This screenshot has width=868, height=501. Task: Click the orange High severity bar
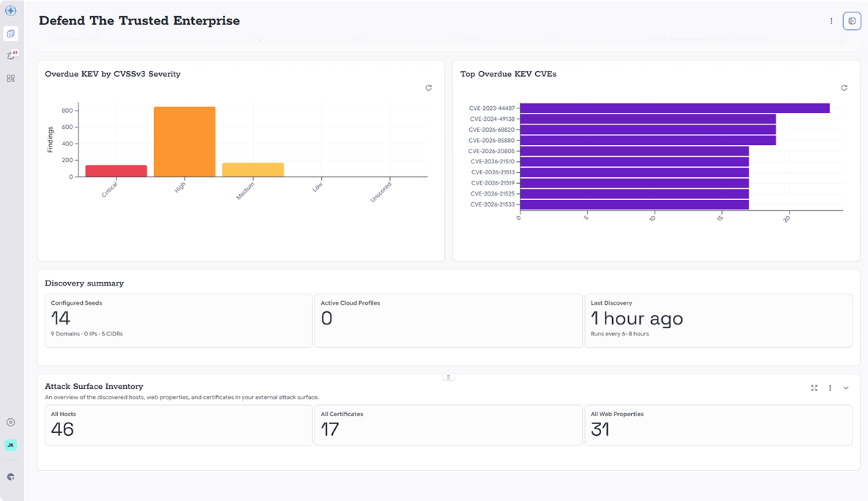[185, 141]
